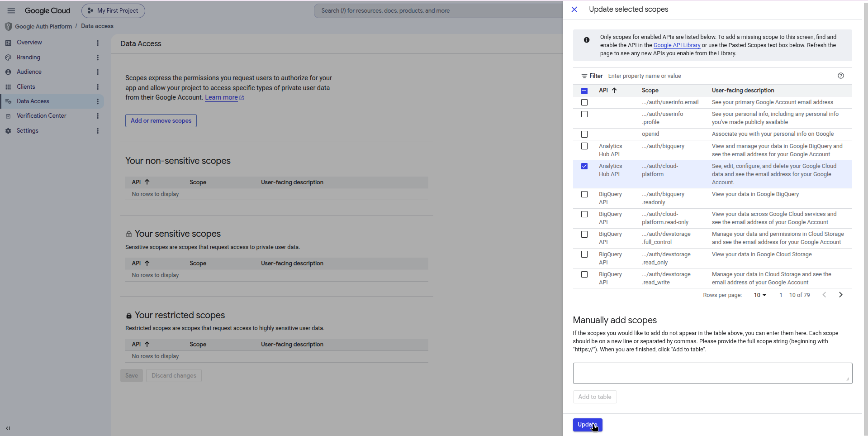868x436 pixels.
Task: Focus the search bar for resources
Action: tap(439, 10)
